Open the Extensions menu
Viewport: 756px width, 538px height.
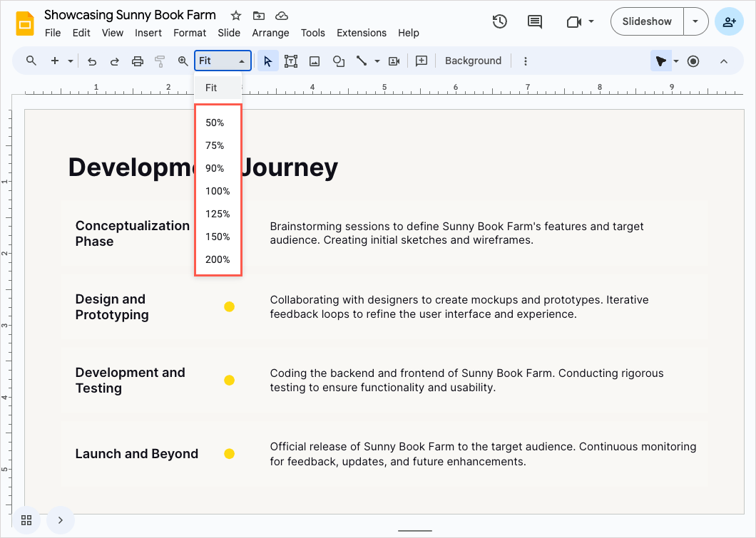point(361,33)
